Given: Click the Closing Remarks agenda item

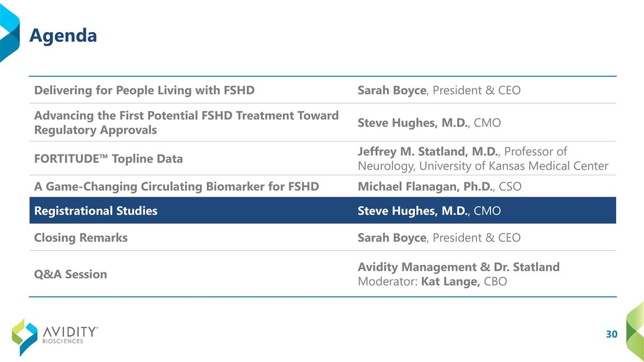Looking at the screenshot, I should point(81,238).
